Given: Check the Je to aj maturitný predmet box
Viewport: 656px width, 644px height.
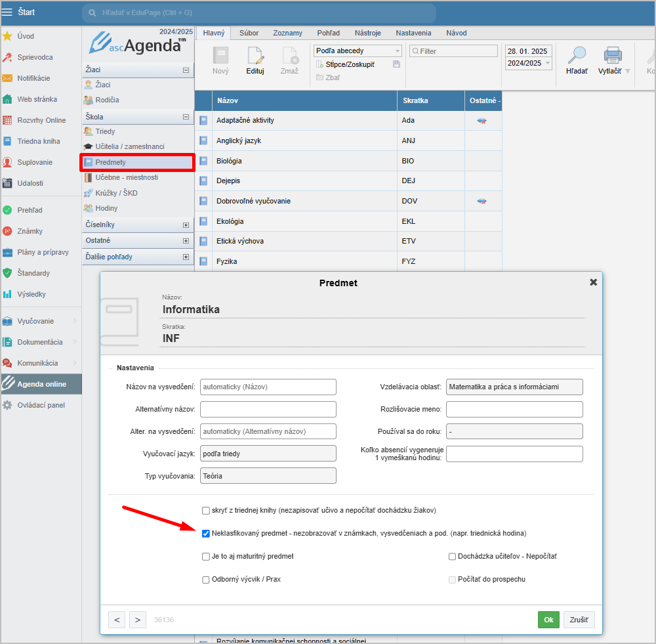Looking at the screenshot, I should [206, 556].
